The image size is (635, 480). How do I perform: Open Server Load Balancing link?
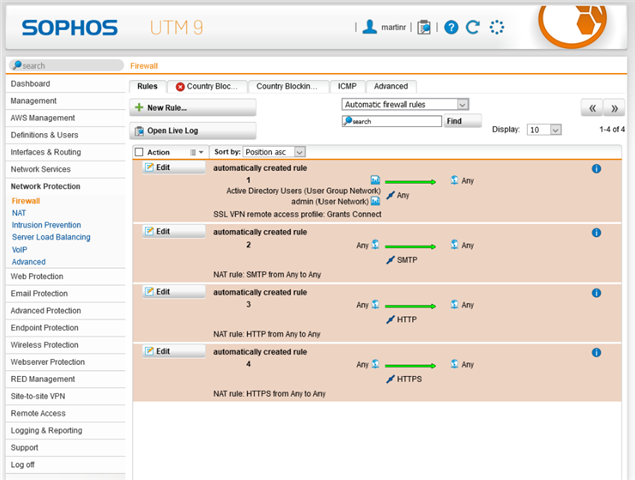point(51,237)
